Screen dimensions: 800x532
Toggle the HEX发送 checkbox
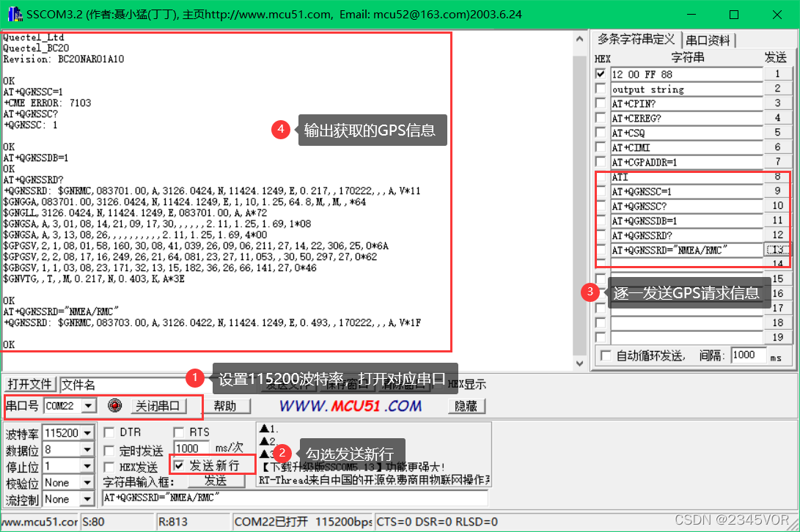[x=109, y=468]
